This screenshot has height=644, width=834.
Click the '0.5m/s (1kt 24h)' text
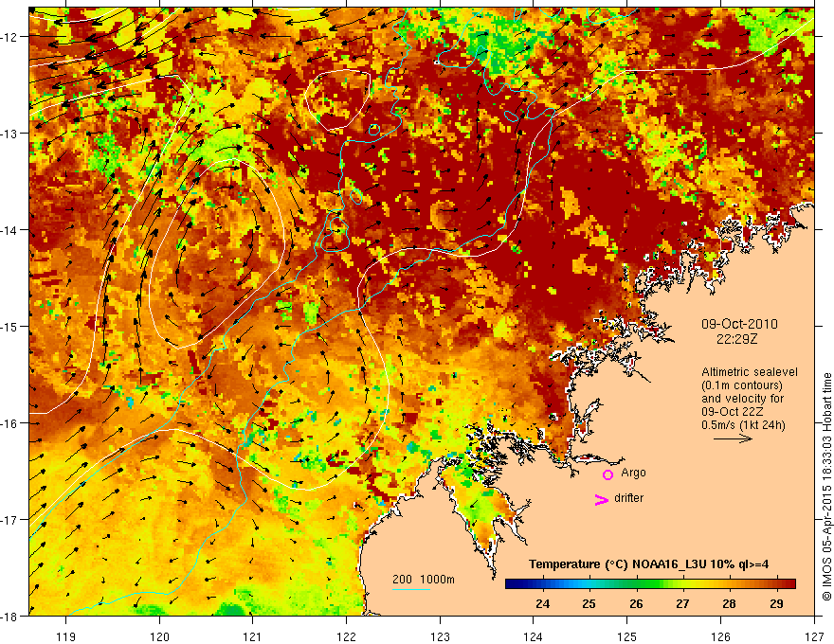click(743, 424)
